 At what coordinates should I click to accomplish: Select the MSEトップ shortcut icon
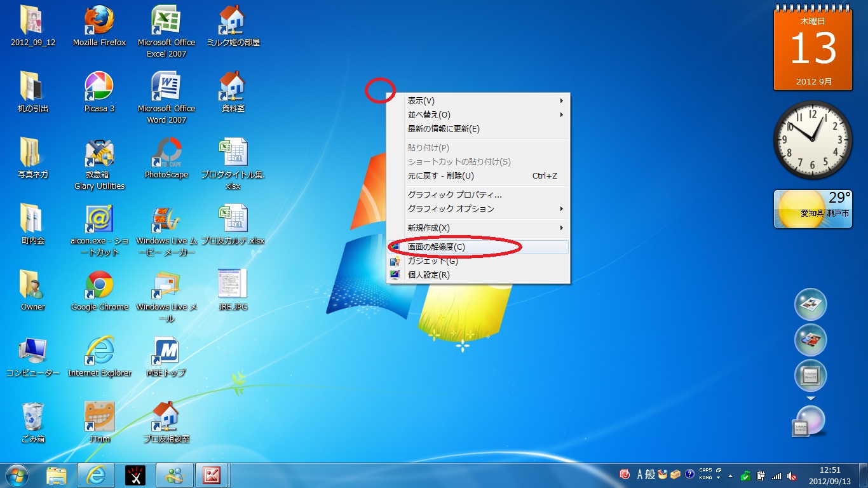pyautogui.click(x=166, y=357)
